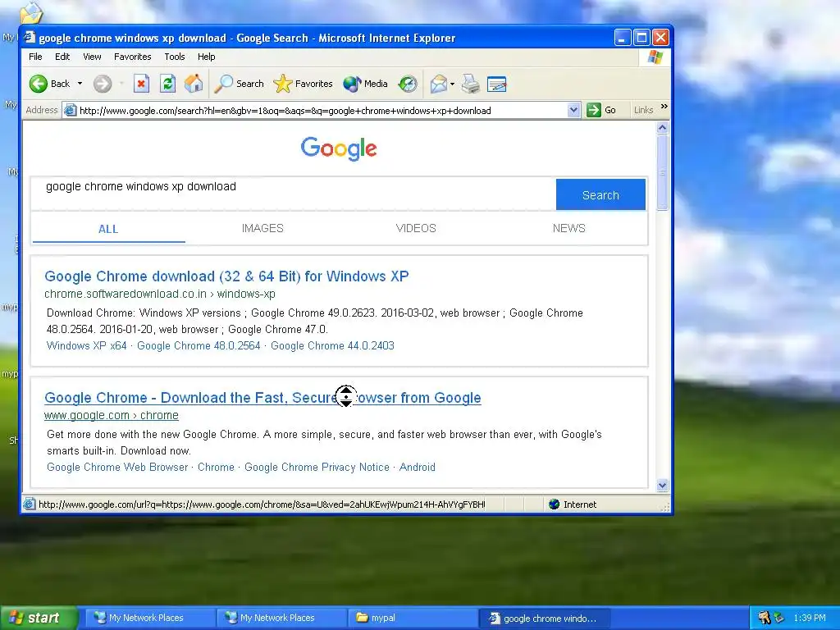Screen dimensions: 840x630
Task: Click the Internet zone status icon
Action: point(555,504)
